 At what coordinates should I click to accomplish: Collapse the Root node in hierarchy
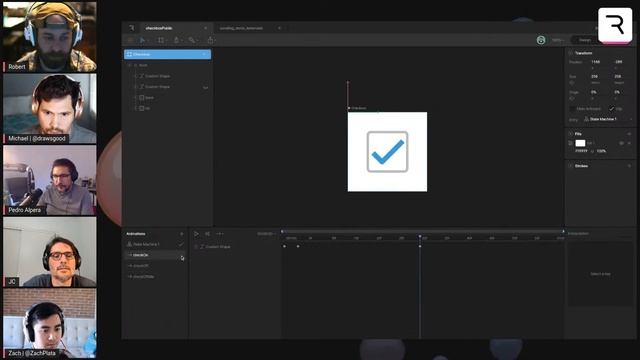130,65
